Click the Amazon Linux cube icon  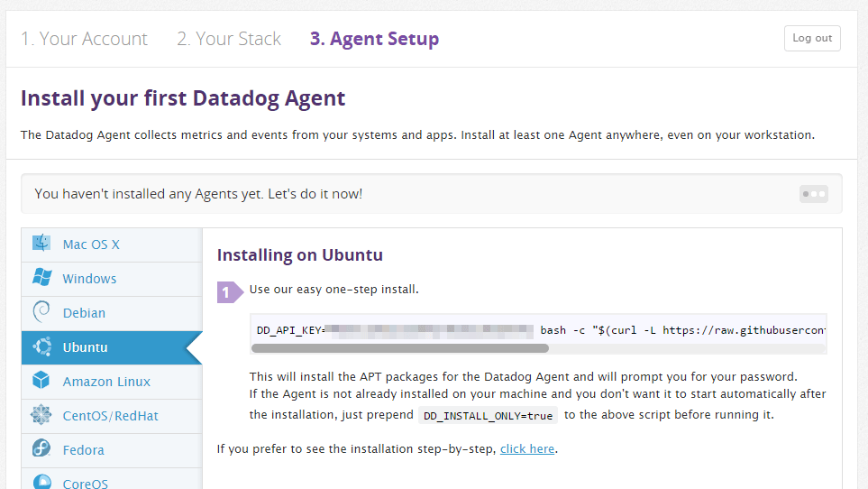tap(41, 381)
